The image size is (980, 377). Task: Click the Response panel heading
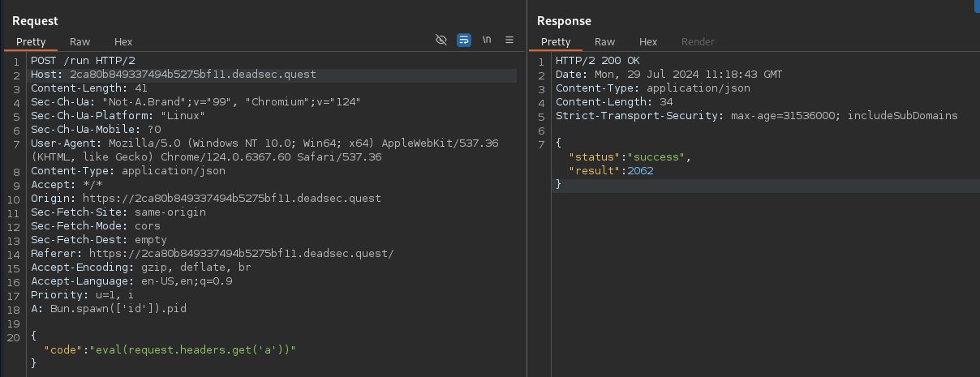point(564,20)
